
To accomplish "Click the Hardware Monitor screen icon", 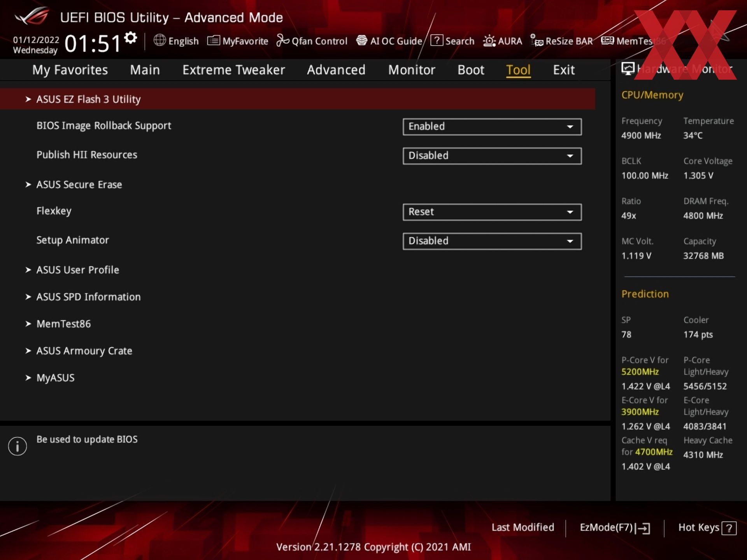I will (628, 68).
